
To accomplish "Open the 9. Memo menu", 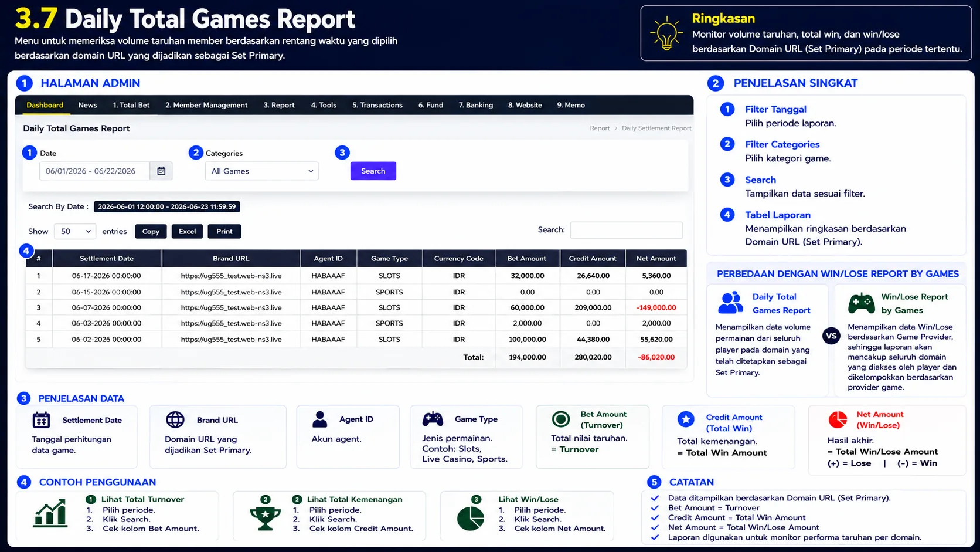I will click(x=571, y=105).
